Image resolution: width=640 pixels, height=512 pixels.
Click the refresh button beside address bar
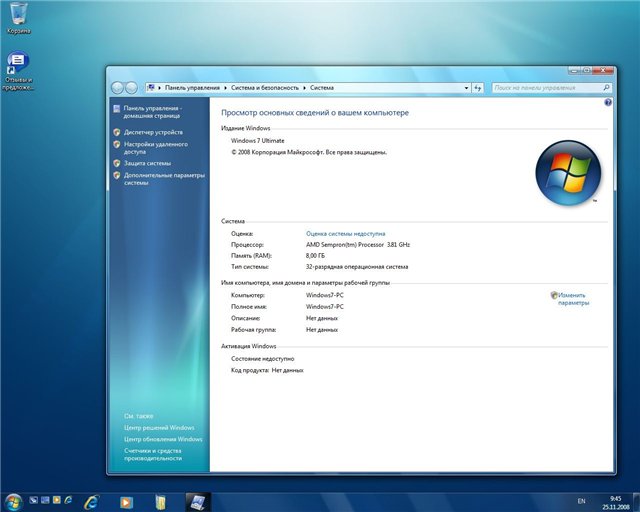(x=478, y=88)
